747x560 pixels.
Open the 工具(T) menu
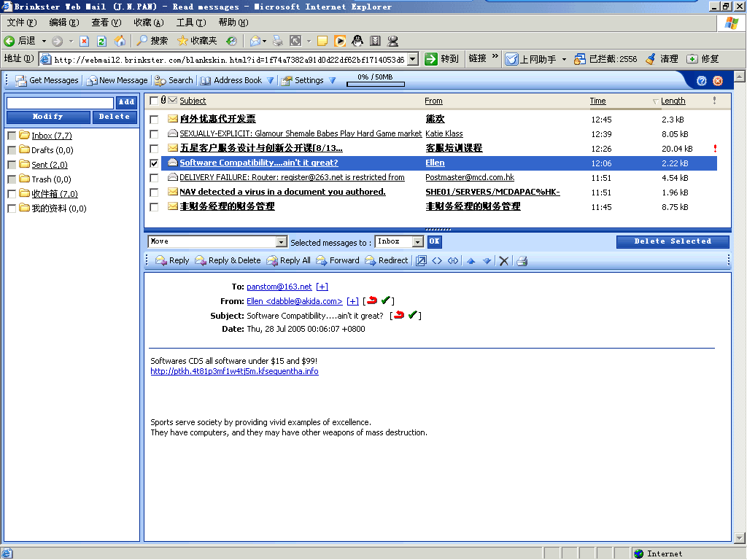[191, 23]
